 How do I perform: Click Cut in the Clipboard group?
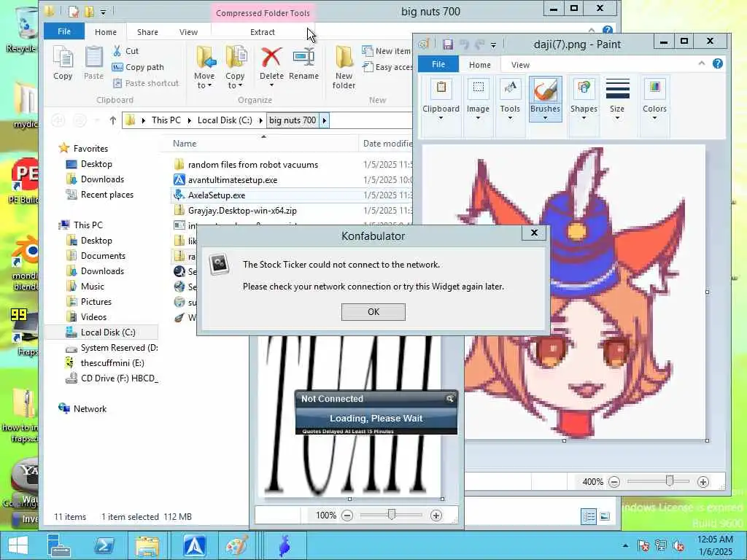[125, 51]
